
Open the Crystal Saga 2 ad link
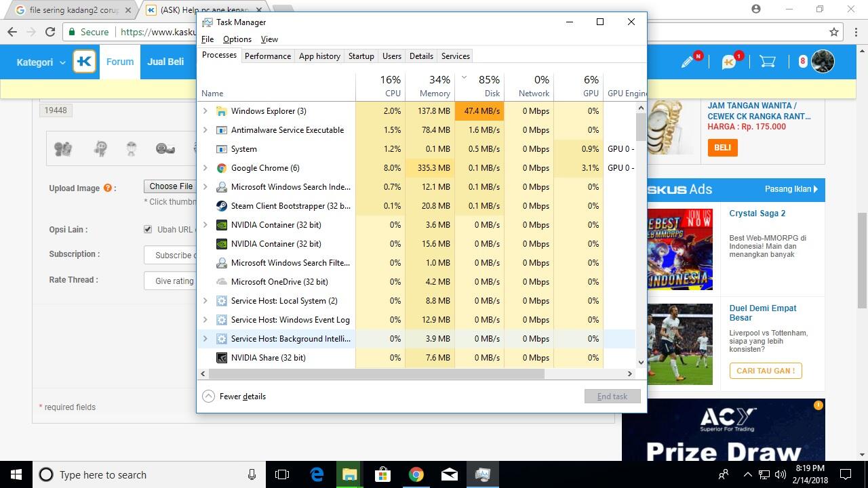pos(757,213)
